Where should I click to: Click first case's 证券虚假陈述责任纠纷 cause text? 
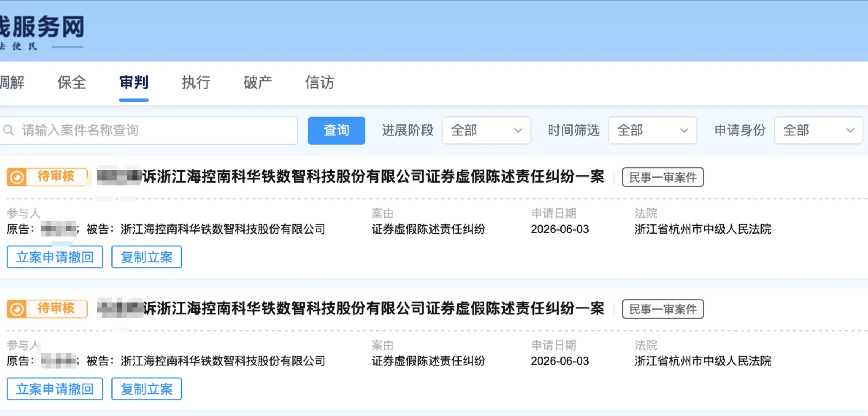(428, 229)
